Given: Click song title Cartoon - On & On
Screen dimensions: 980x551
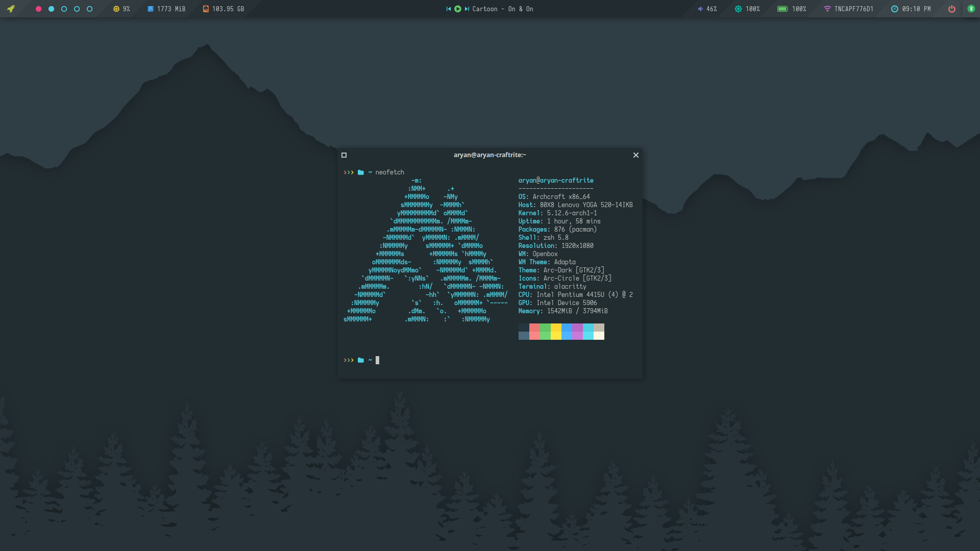Looking at the screenshot, I should tap(503, 9).
